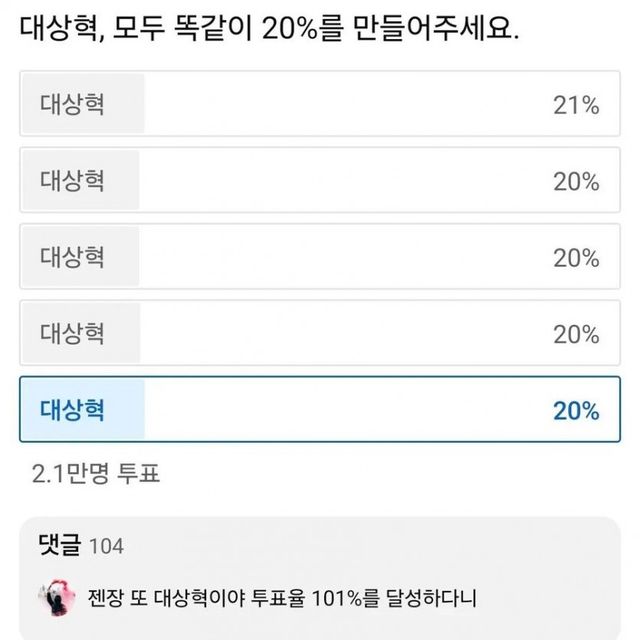Click the comment count 104
The width and height of the screenshot is (640, 640).
tap(107, 546)
